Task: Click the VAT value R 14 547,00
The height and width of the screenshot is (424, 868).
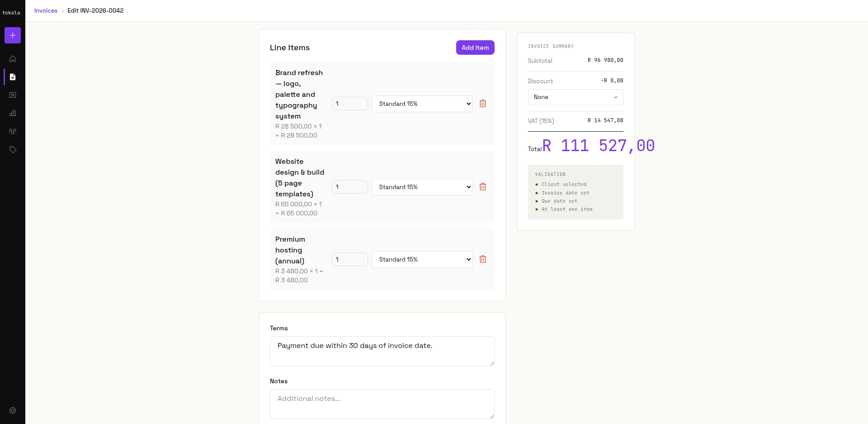Action: tap(605, 120)
